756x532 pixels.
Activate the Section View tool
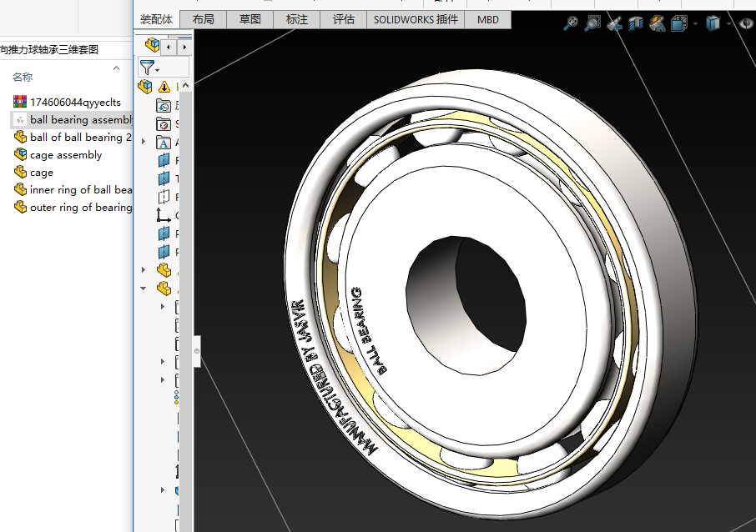636,23
